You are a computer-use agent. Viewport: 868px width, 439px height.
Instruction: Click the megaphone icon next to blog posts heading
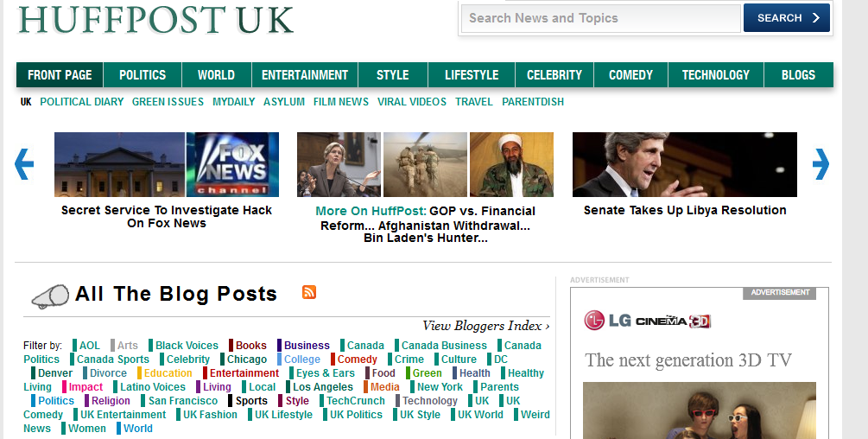[50, 296]
